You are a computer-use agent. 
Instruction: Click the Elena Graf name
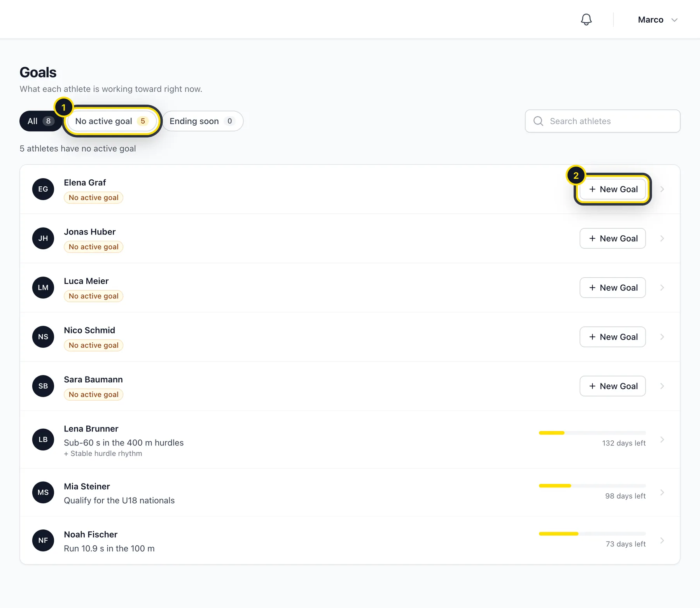pos(85,182)
